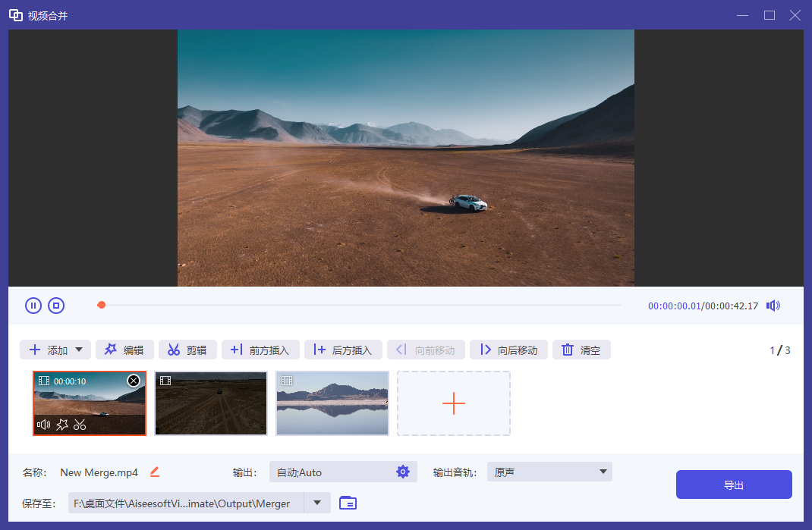This screenshot has width=812, height=530.
Task: Click the scissors icon on first clip
Action: [80, 425]
